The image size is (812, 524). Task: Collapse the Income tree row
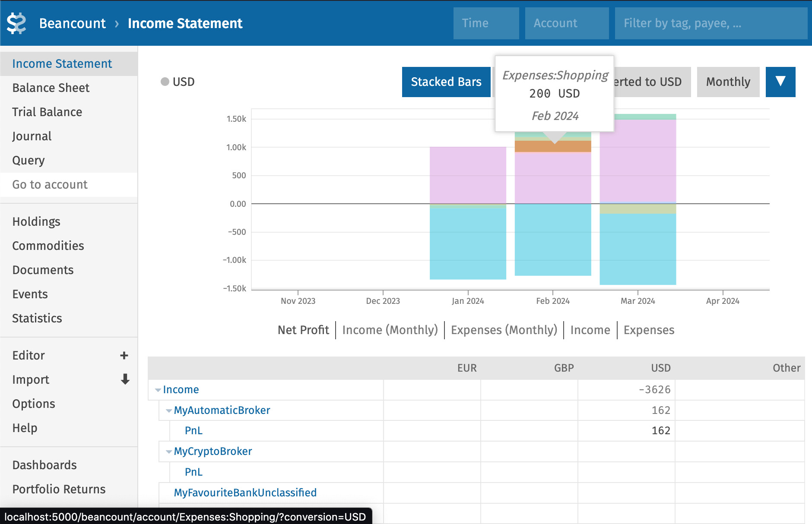158,390
